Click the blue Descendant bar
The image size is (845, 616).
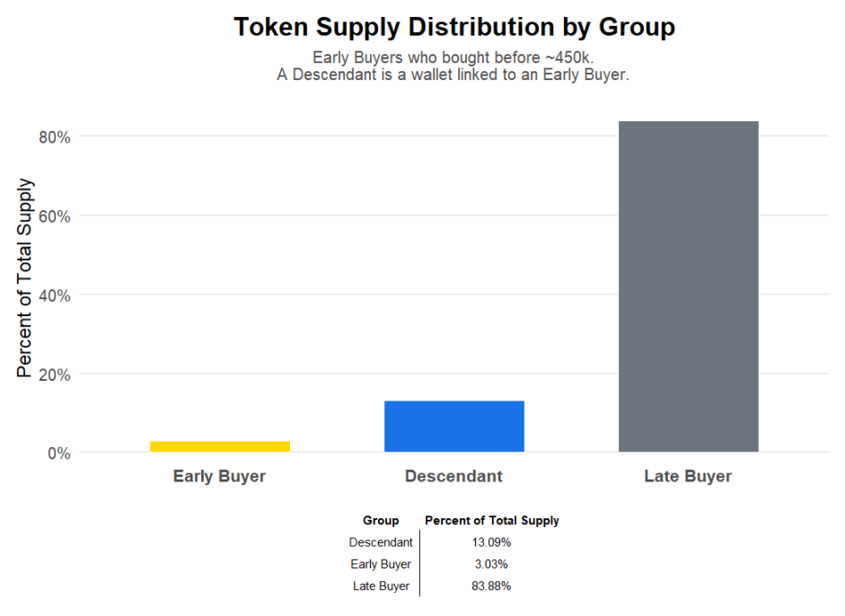(453, 426)
